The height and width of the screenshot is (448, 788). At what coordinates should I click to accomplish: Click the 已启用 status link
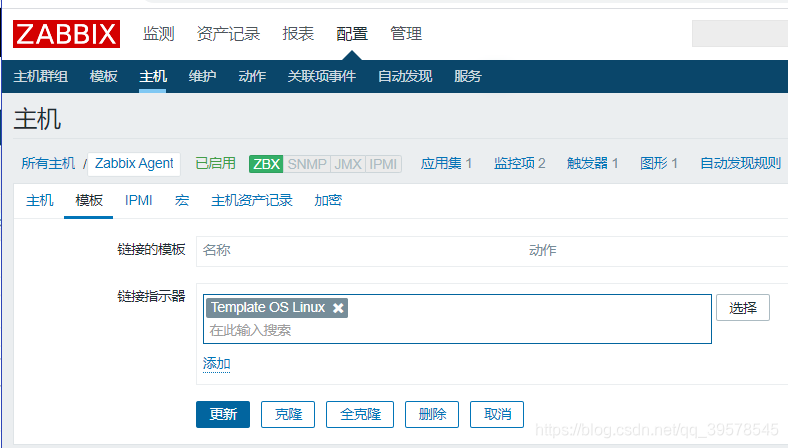coord(215,163)
